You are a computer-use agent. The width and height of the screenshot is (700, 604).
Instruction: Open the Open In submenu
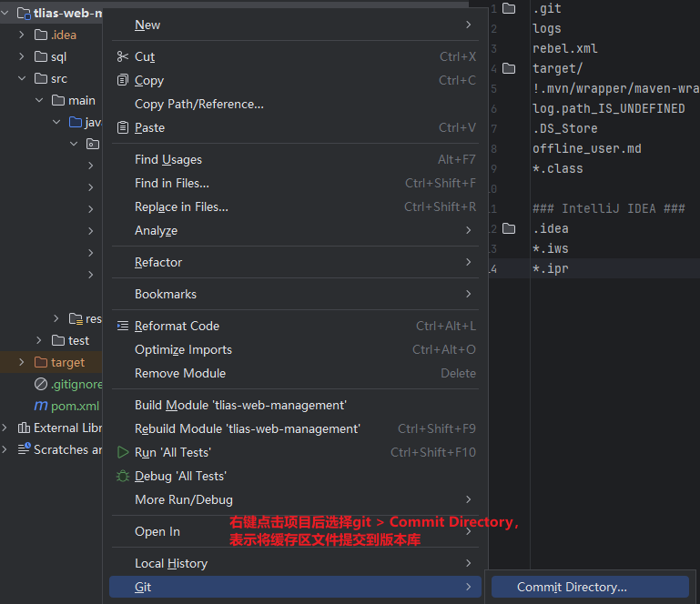(295, 532)
